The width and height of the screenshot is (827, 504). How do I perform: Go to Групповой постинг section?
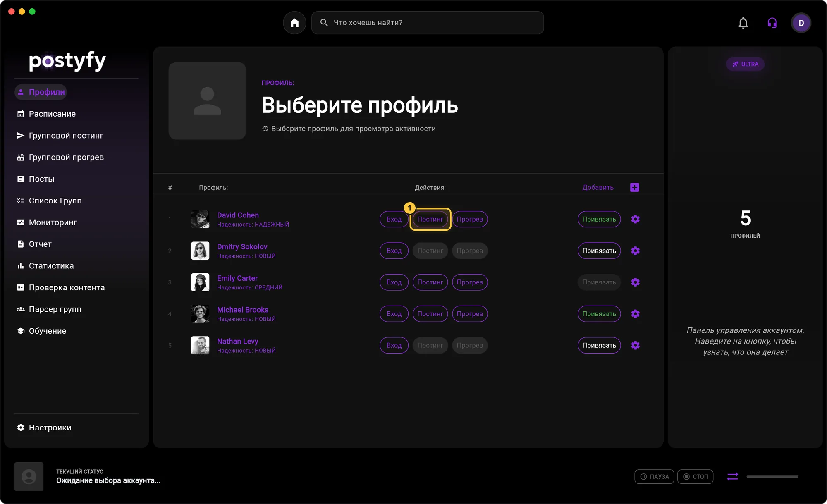click(x=60, y=136)
